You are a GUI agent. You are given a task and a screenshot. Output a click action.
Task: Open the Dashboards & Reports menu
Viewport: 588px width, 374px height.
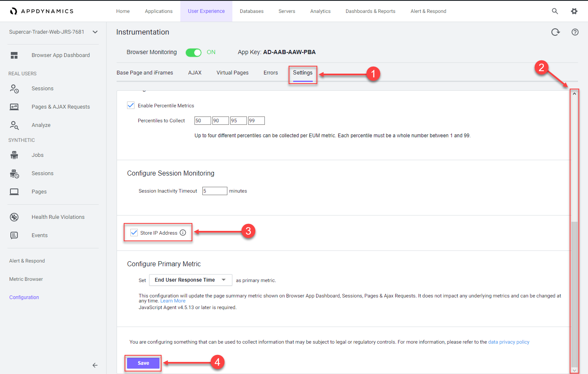[x=371, y=11]
